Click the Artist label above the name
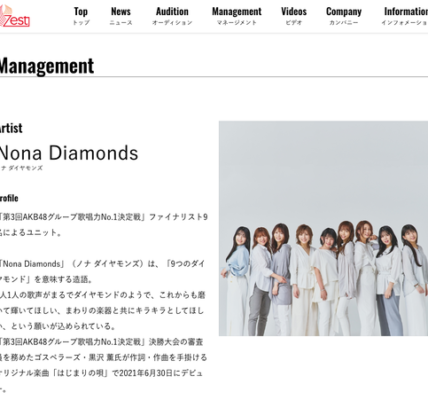The image size is (428, 400). pyautogui.click(x=11, y=128)
